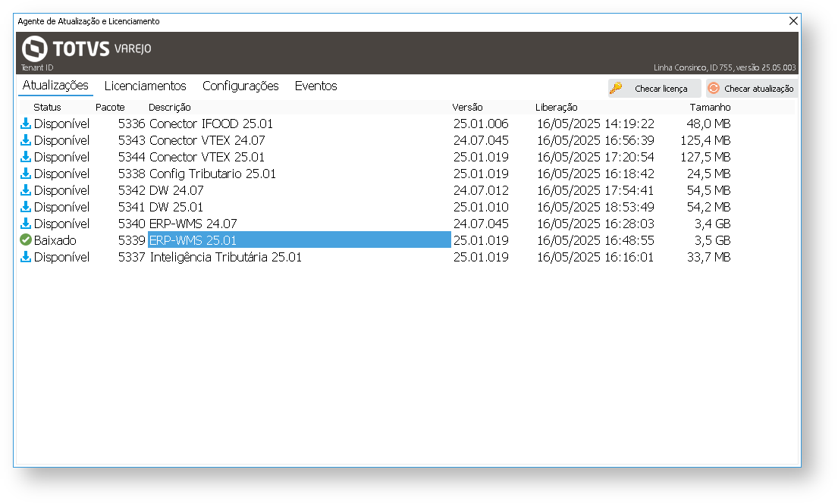Click download icon for DW 25.01
The height and width of the screenshot is (504, 838).
pyautogui.click(x=25, y=207)
